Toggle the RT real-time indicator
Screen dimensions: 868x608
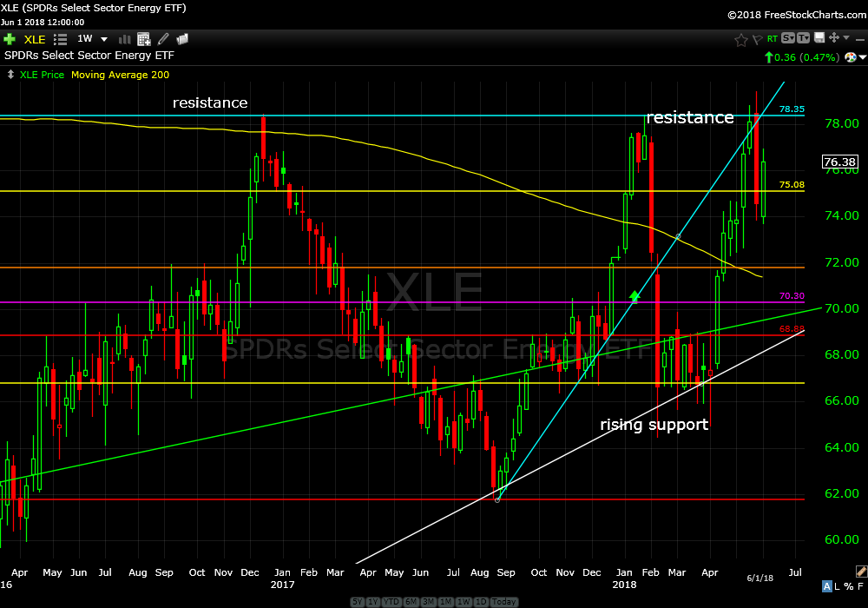[x=772, y=39]
